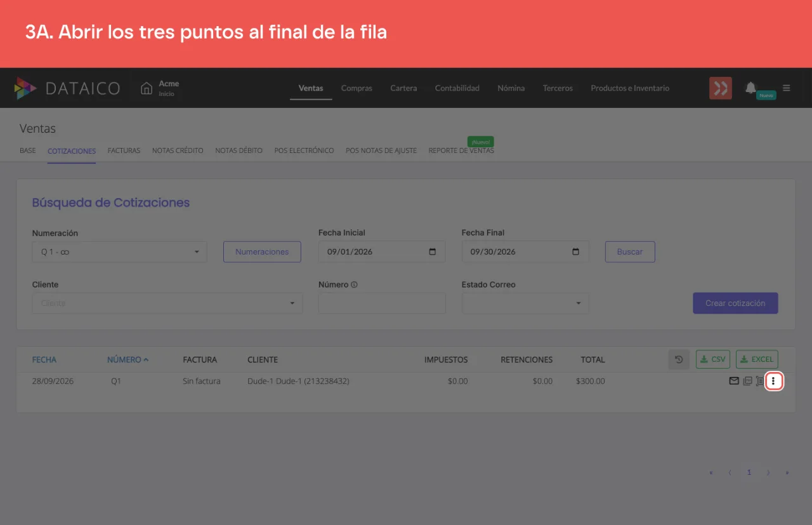The image size is (812, 525).
Task: Open the POS ELECTRÓNICO tab
Action: [x=304, y=150]
